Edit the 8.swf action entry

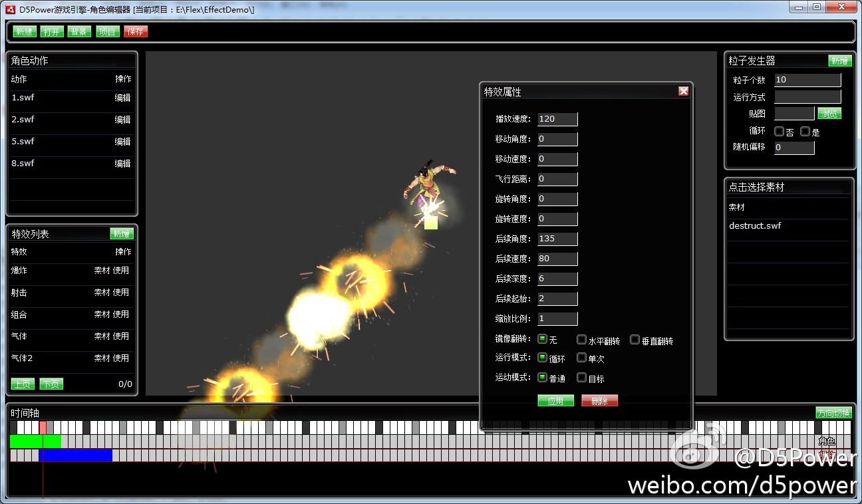coord(123,164)
